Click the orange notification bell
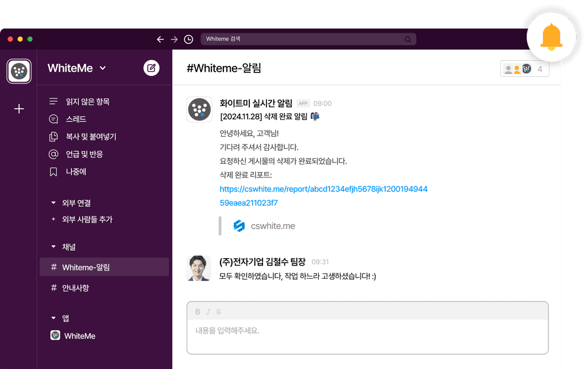Image resolution: width=588 pixels, height=369 pixels. (x=551, y=37)
